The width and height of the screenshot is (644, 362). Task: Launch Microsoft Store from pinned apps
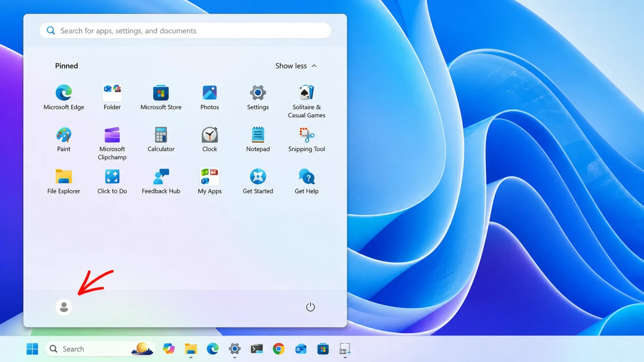[x=161, y=97]
